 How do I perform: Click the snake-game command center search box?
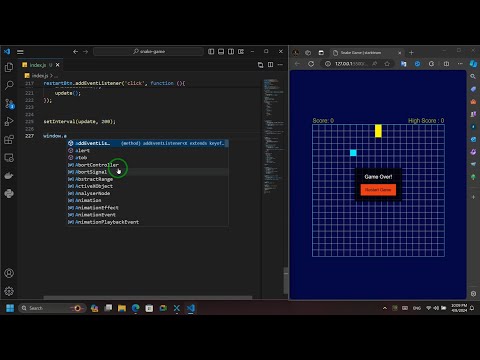pos(148,51)
